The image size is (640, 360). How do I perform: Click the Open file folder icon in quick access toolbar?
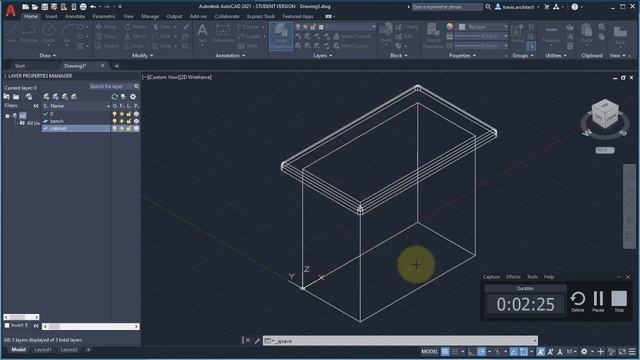pyautogui.click(x=35, y=7)
